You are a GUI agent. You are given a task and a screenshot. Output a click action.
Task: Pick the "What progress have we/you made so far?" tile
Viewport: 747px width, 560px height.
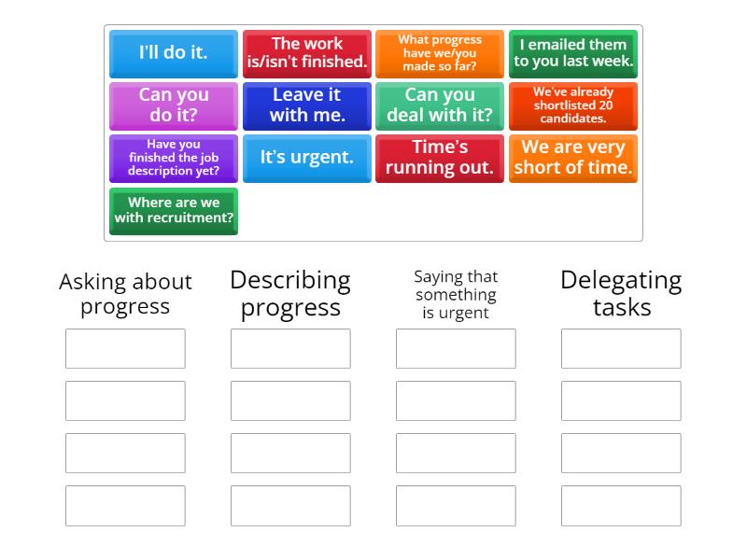440,53
